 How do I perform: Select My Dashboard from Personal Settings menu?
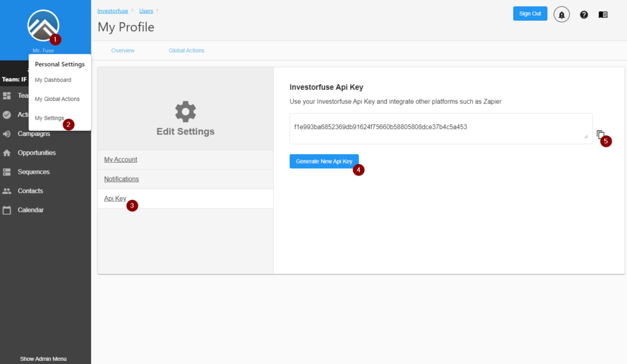coord(53,80)
